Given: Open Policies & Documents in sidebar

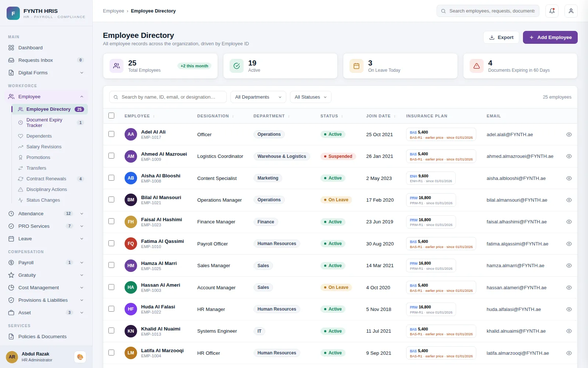Looking at the screenshot, I should [47, 337].
